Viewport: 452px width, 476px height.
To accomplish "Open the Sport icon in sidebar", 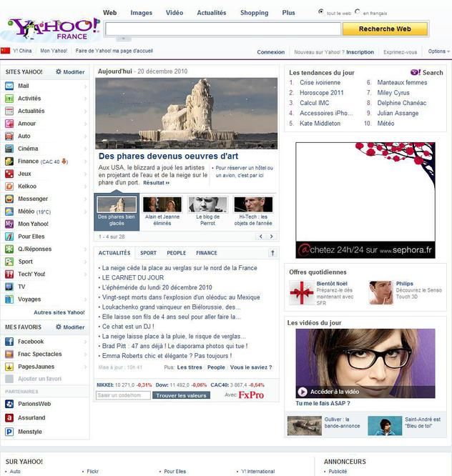I will 9,262.
